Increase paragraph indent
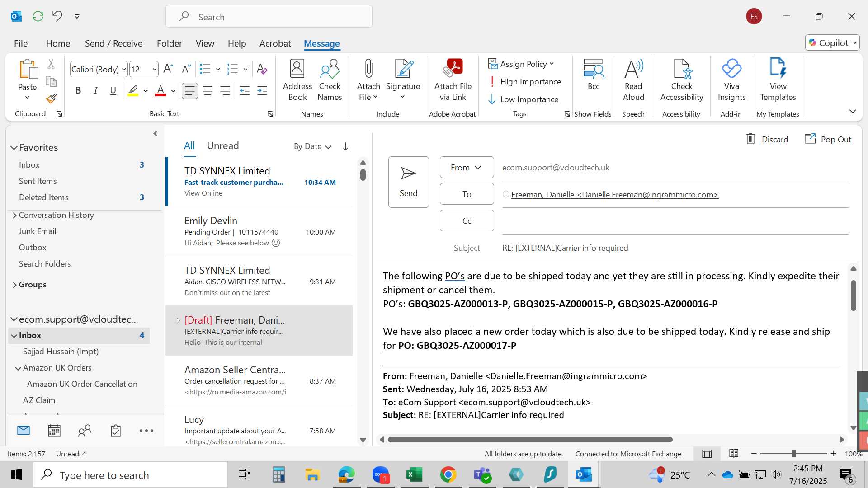The height and width of the screenshot is (488, 868). [262, 91]
